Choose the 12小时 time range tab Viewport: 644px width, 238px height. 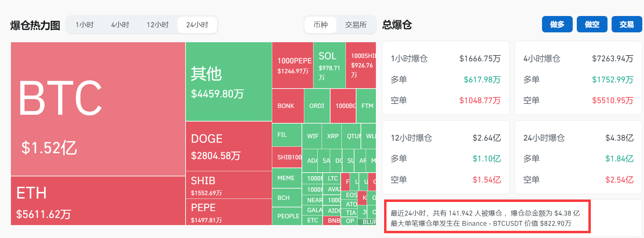point(158,25)
